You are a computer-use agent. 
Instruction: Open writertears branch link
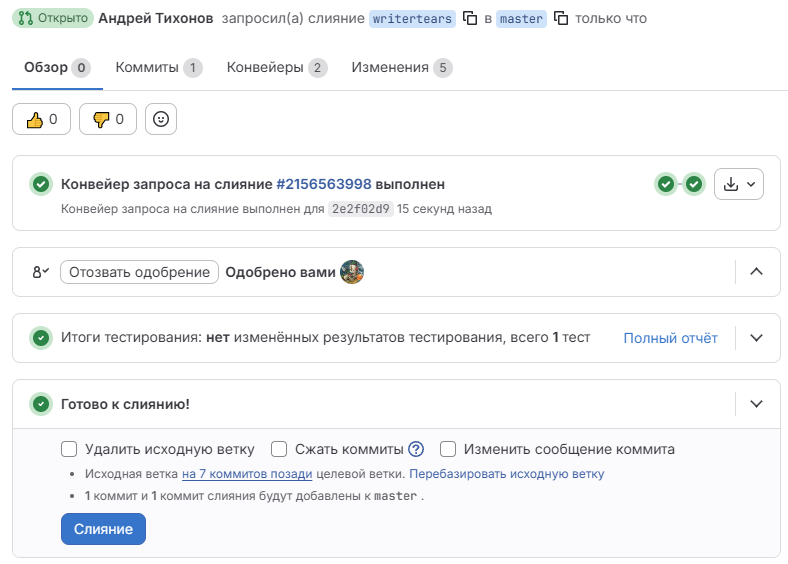(412, 19)
